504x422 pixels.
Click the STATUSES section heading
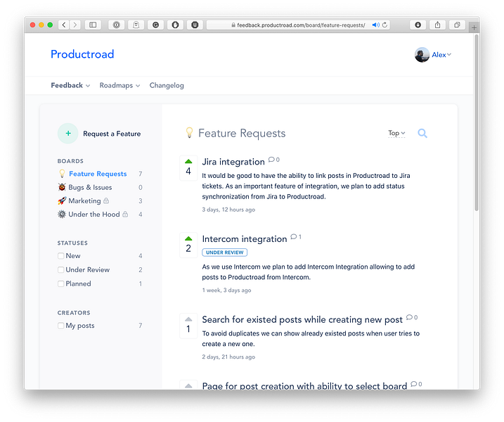(x=72, y=243)
